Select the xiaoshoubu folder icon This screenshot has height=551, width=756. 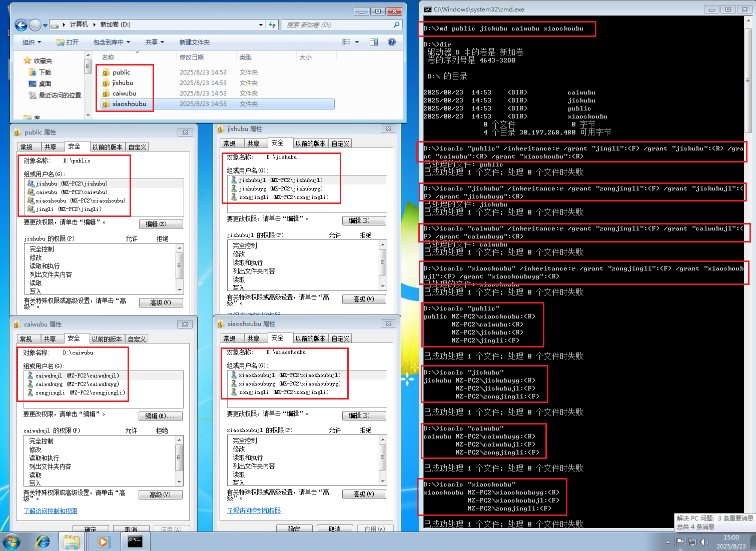pos(106,103)
